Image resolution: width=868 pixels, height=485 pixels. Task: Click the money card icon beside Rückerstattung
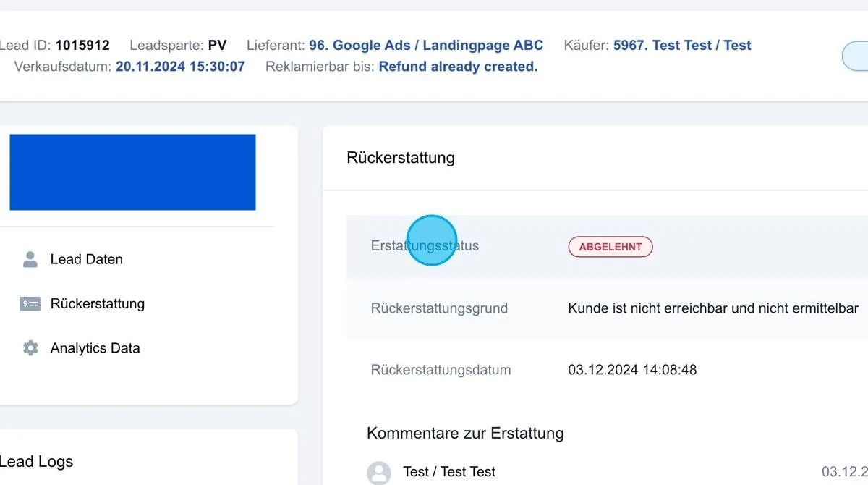[30, 304]
